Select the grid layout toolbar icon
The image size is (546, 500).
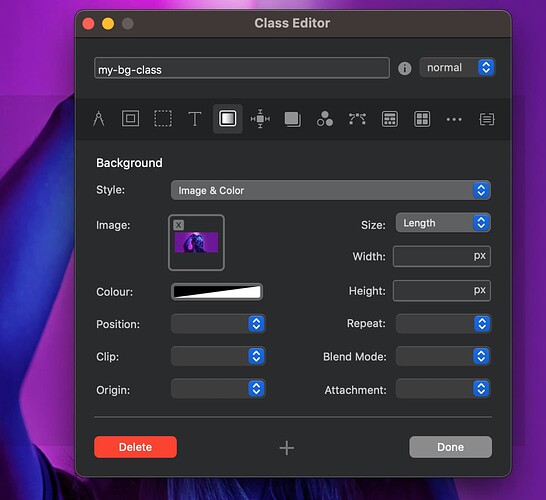(x=422, y=119)
